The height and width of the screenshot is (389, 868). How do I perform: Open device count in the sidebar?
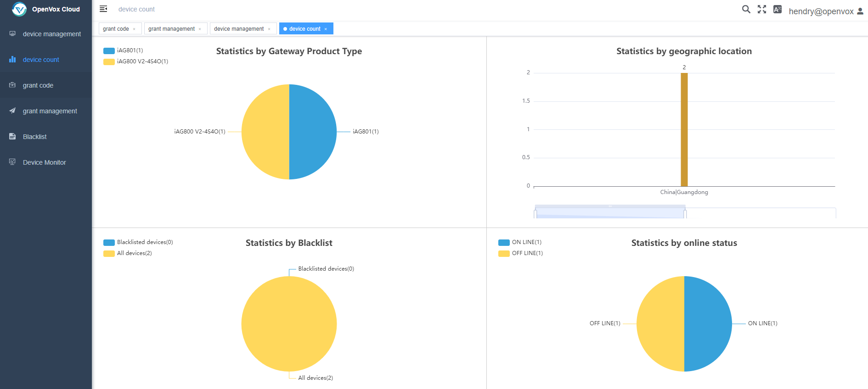click(x=46, y=60)
